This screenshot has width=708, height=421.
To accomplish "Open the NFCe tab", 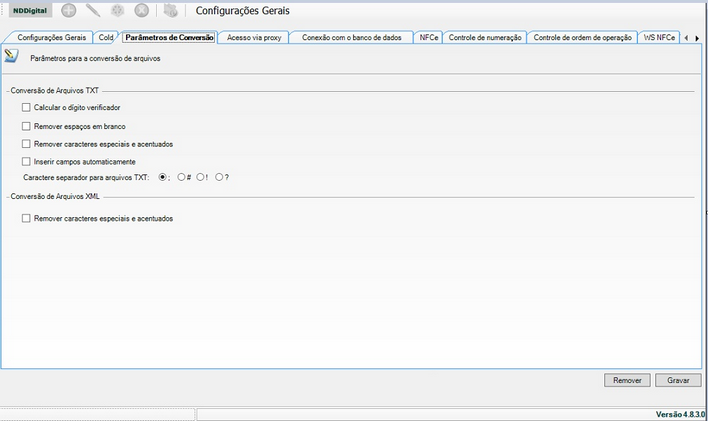I will pos(429,37).
